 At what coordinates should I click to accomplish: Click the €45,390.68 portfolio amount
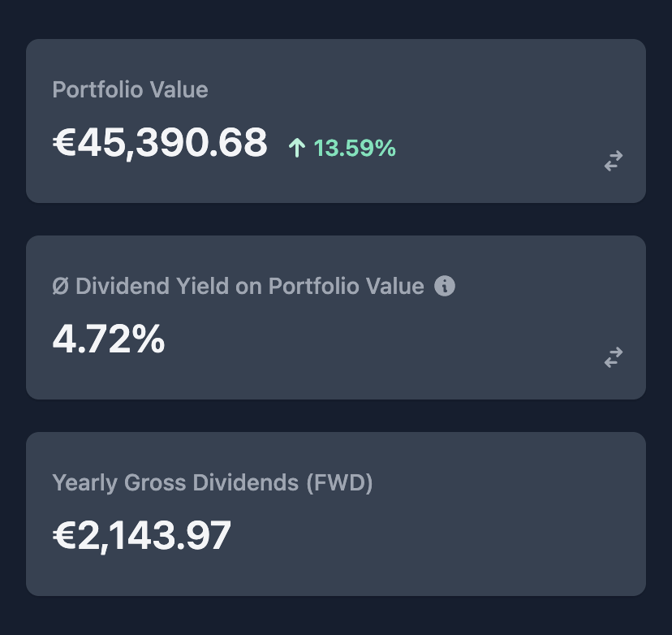pyautogui.click(x=160, y=143)
